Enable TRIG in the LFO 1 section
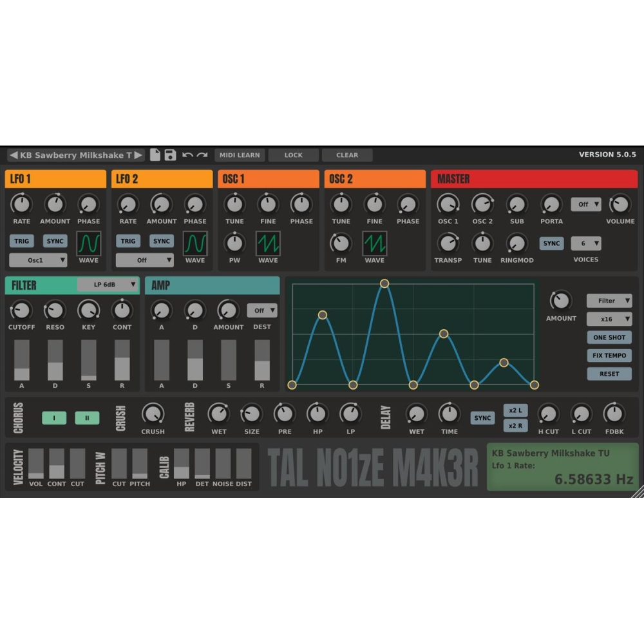 point(22,240)
